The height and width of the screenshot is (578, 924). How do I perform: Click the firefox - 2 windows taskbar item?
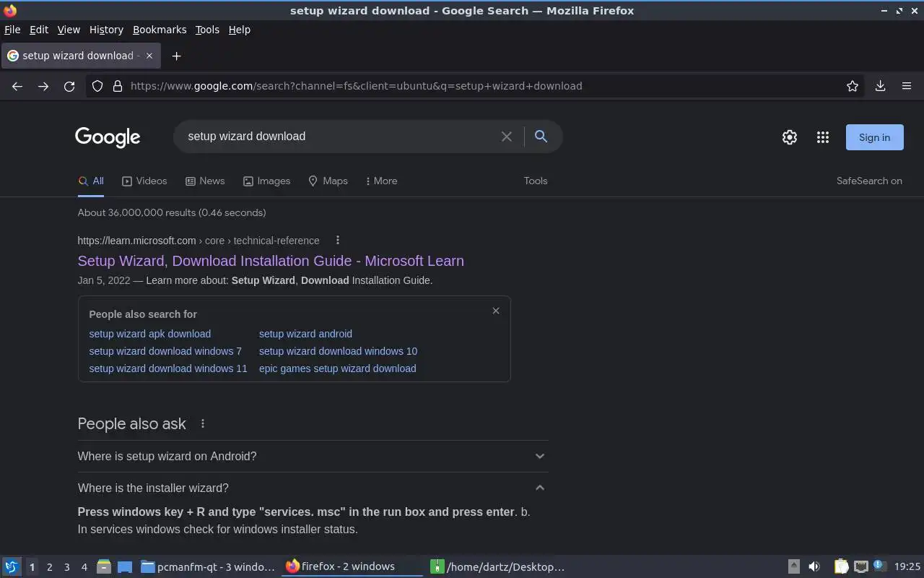tap(352, 566)
